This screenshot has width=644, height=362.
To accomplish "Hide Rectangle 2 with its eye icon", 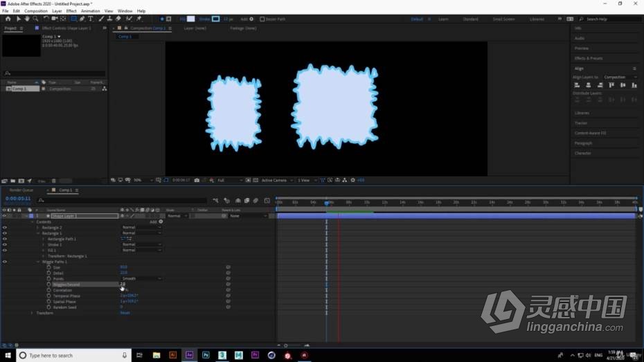I will (5, 228).
